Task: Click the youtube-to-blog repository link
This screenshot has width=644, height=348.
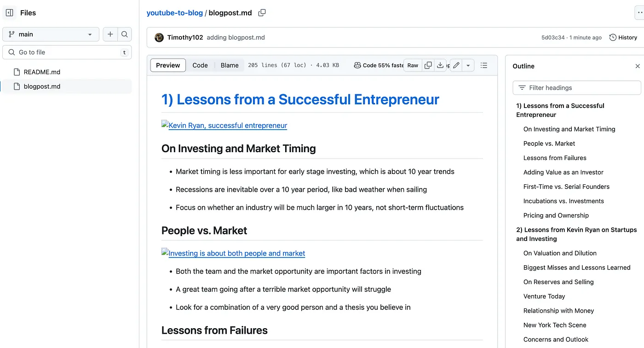Action: pos(174,13)
